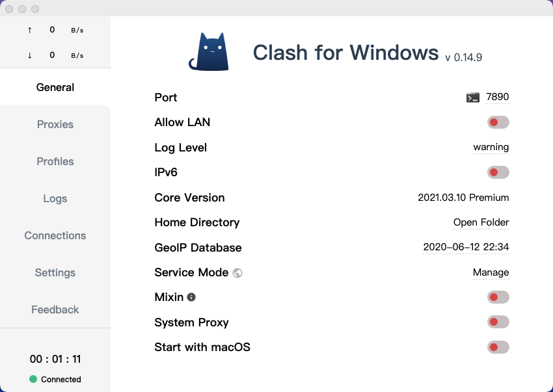Enable Start with macOS
This screenshot has height=392, width=553.
pos(498,347)
